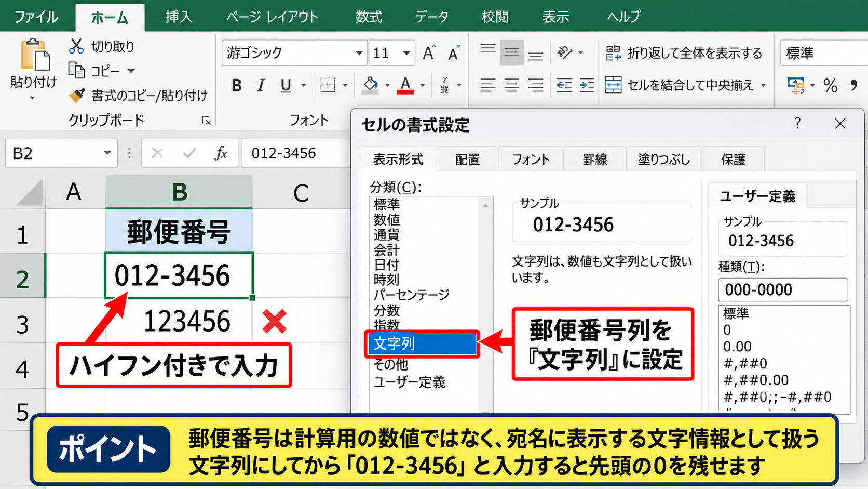Toggle Underline formatting

[286, 85]
